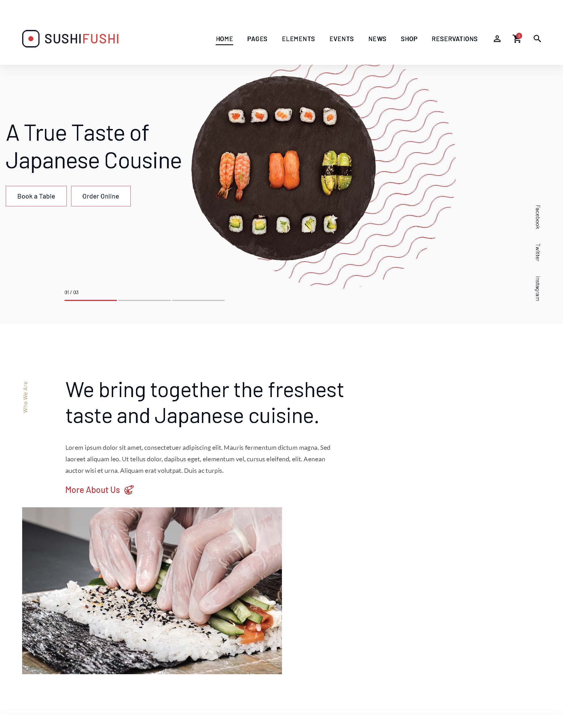Open the Pages menu
563x728 pixels.
(257, 39)
